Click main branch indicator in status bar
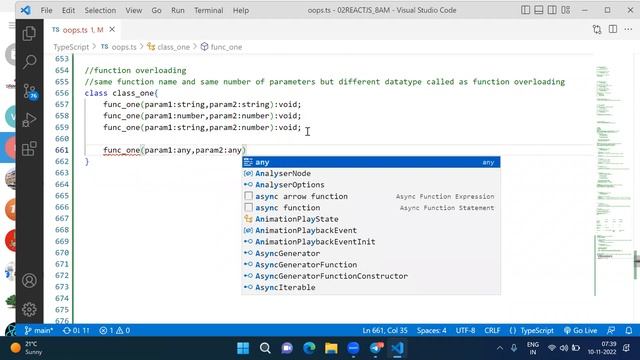Viewport: 640px width, 360px height. (x=38, y=330)
